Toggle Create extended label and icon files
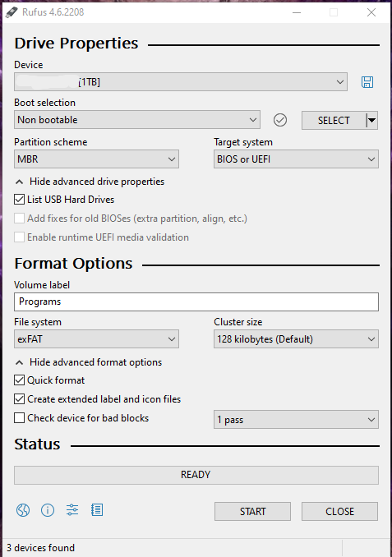Screen dimensions: 392x557 (x=19, y=399)
